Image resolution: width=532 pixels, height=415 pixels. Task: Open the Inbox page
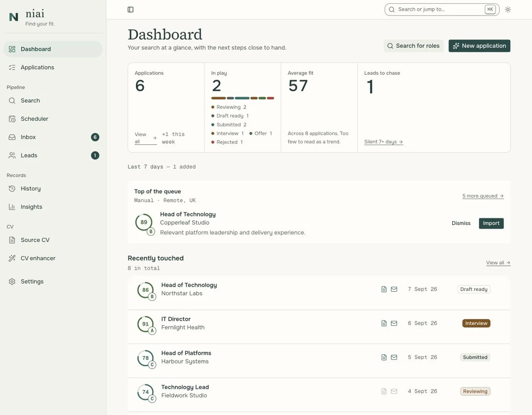(53, 137)
